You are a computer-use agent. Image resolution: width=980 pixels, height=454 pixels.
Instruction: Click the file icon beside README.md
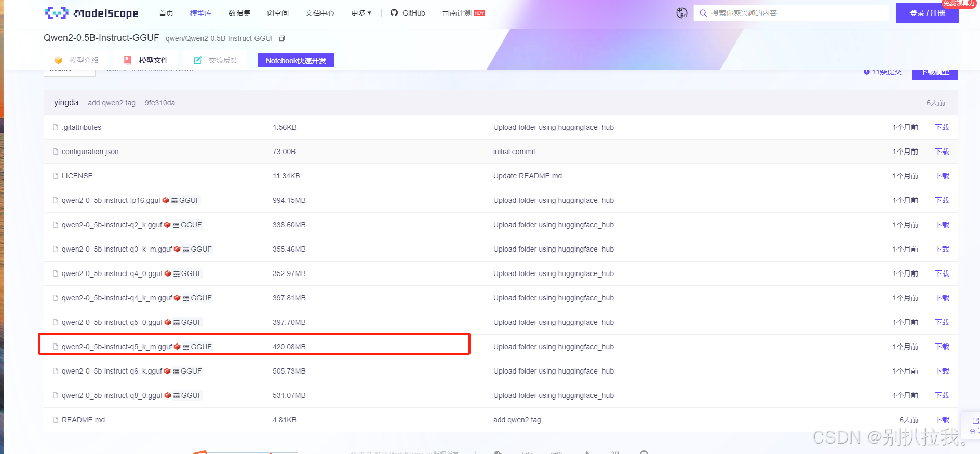56,420
